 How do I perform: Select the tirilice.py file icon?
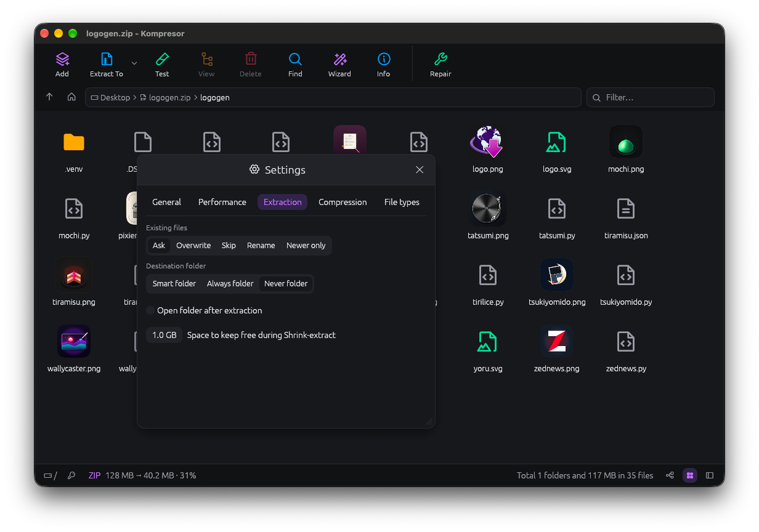[488, 275]
